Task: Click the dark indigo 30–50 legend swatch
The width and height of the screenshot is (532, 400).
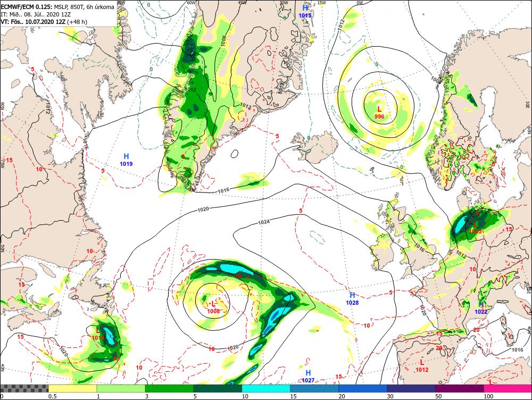Action: click(x=411, y=388)
